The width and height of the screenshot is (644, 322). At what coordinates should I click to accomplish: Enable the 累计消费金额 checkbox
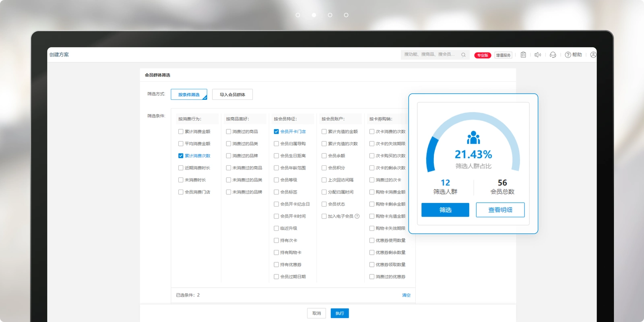[181, 132]
